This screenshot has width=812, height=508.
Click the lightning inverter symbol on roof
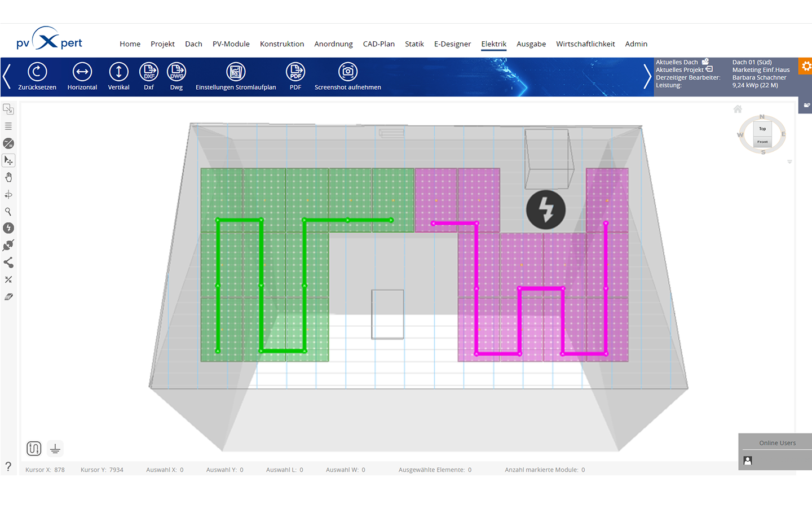click(545, 209)
